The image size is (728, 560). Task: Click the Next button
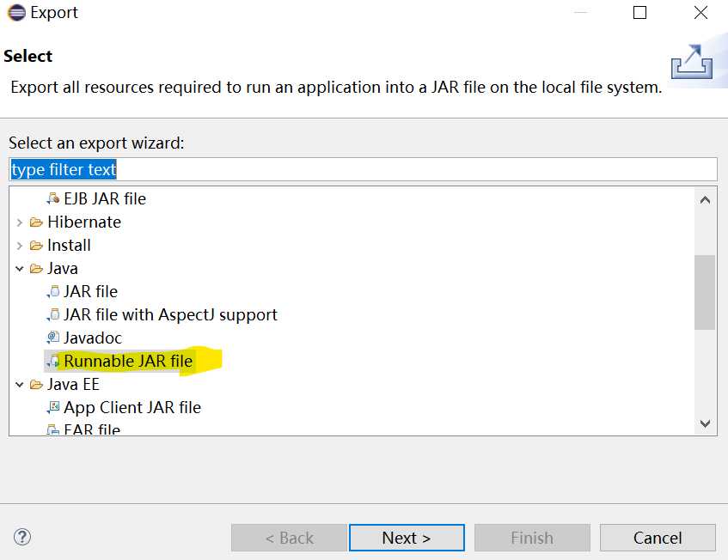pyautogui.click(x=407, y=538)
